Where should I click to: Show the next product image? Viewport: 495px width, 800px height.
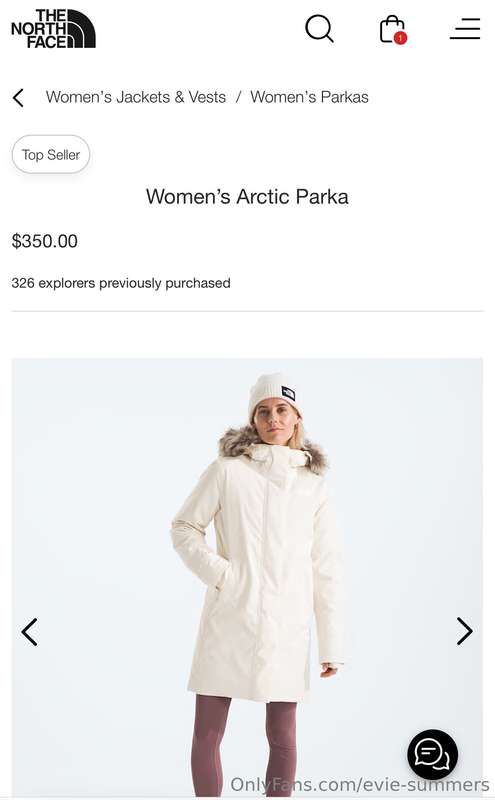(x=464, y=631)
